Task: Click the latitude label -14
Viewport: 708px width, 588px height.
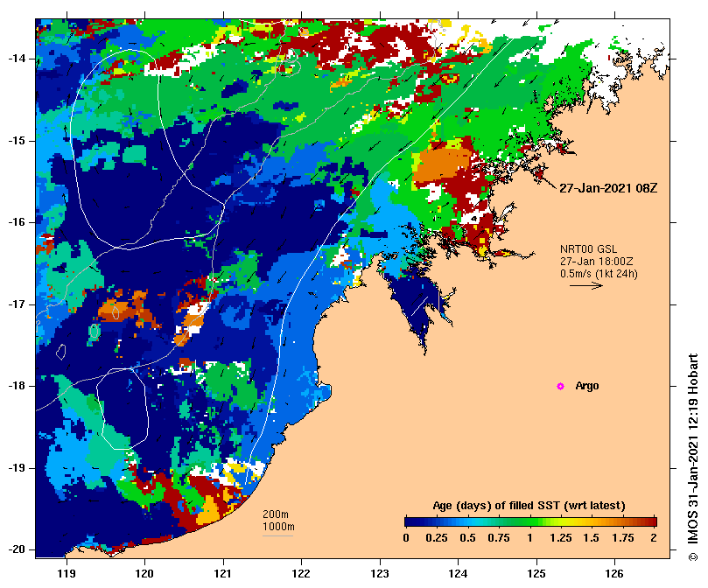Action: [17, 59]
